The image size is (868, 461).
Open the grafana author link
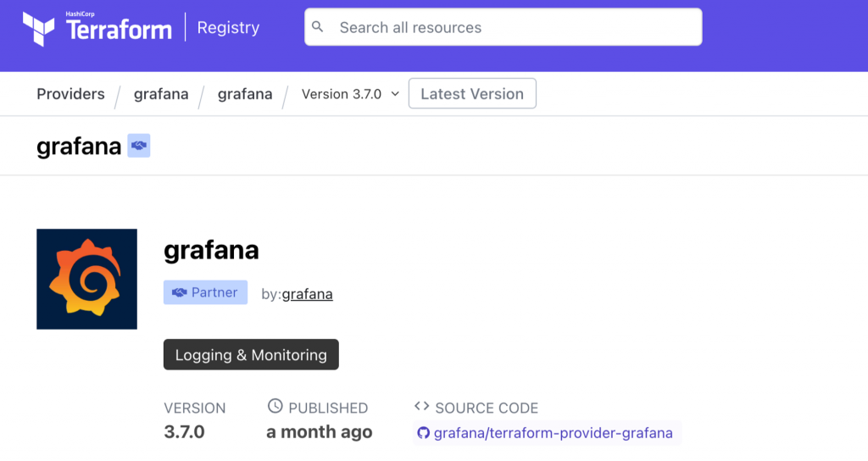(307, 294)
